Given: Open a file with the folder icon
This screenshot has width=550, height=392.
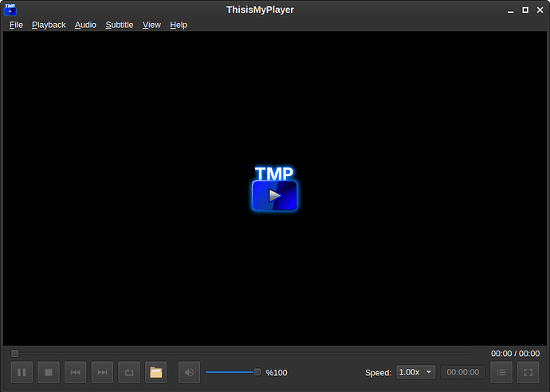Looking at the screenshot, I should coord(155,372).
